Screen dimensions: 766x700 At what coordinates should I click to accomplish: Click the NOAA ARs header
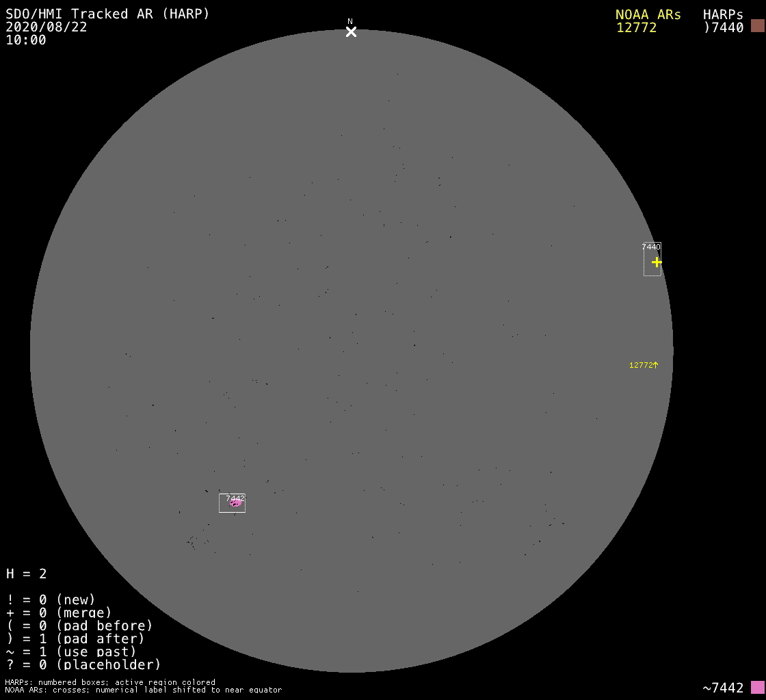point(648,14)
